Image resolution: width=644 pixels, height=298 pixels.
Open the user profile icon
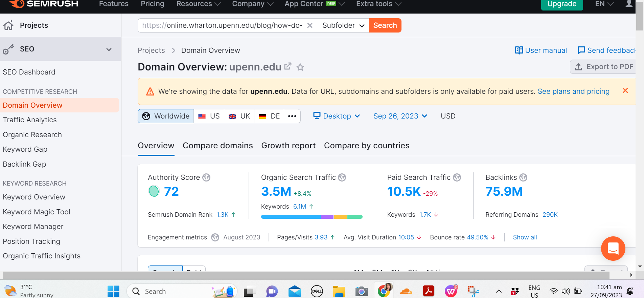click(629, 4)
